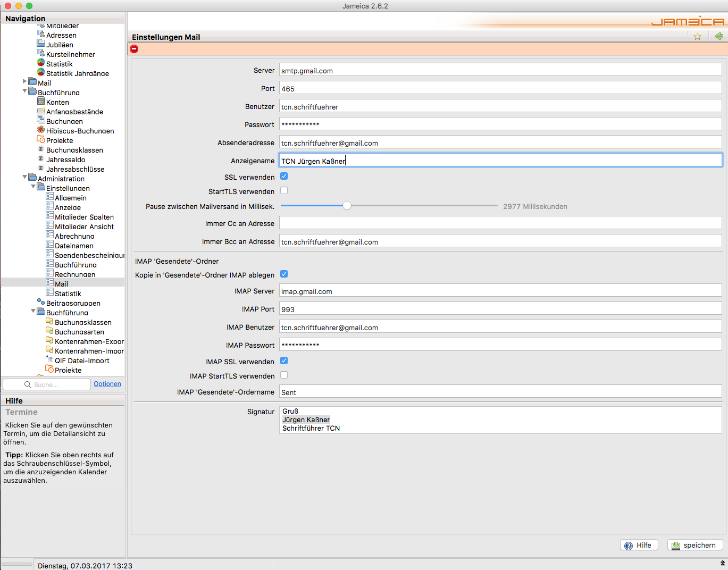Click the Kursteilnehmer icon
Screen dimensions: 728x570
point(41,53)
